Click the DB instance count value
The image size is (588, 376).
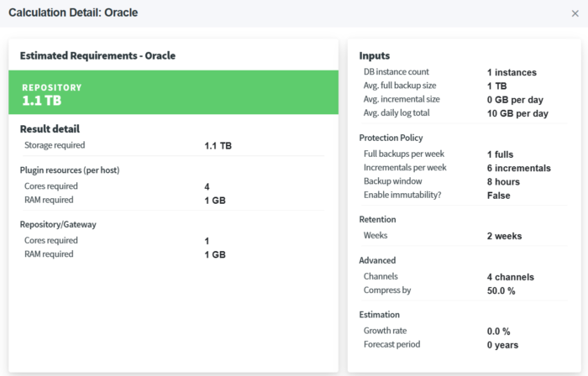[511, 73]
